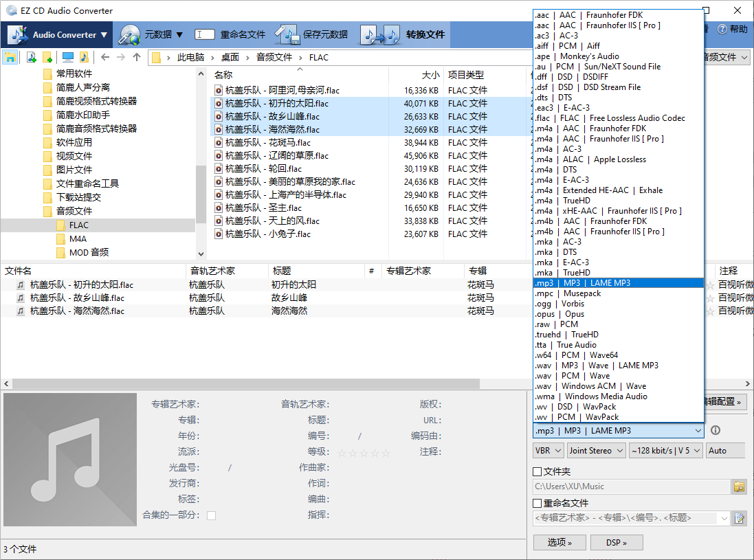Click the 转换文件 convert files toolbar icon
Viewport: 754px width, 560px height.
(x=380, y=34)
